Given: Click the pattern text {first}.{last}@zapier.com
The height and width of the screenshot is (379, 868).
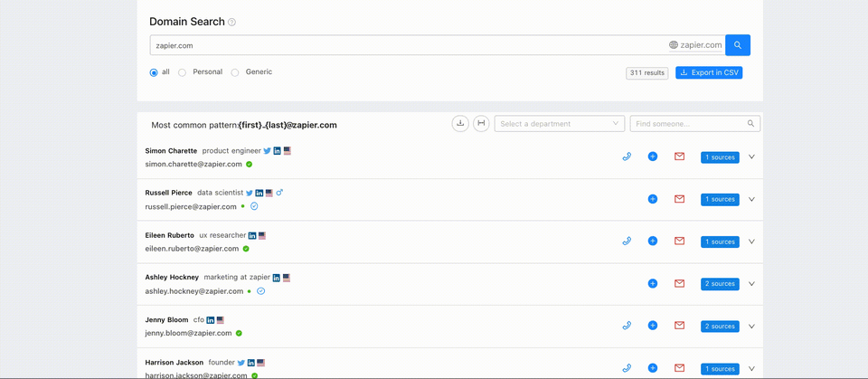Looking at the screenshot, I should [288, 125].
